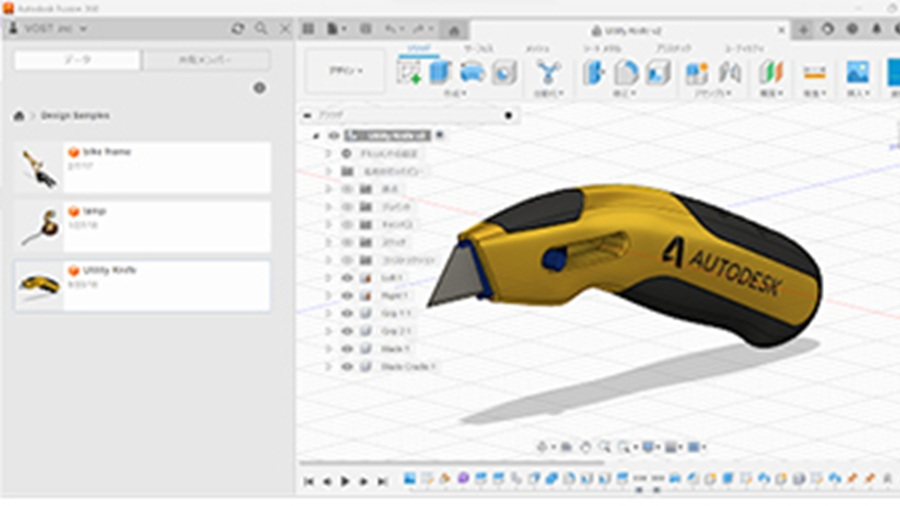Open a new design tab with plus button
900x506 pixels.
tap(802, 30)
